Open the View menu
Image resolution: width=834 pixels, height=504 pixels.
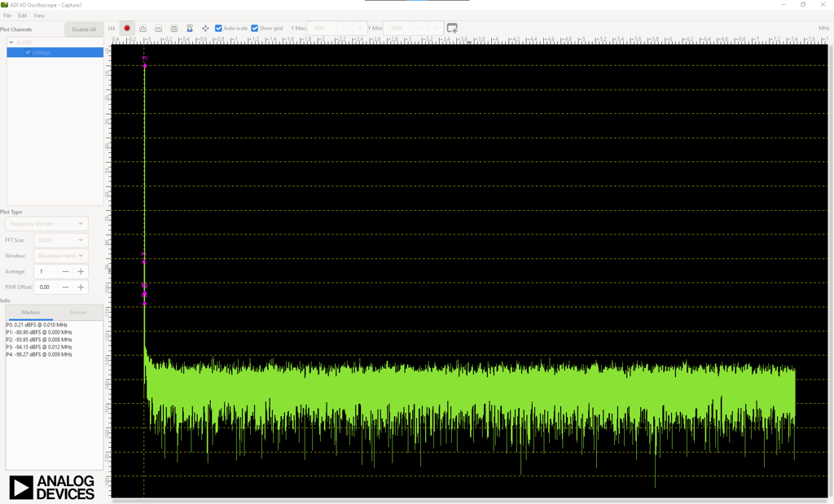coord(39,15)
